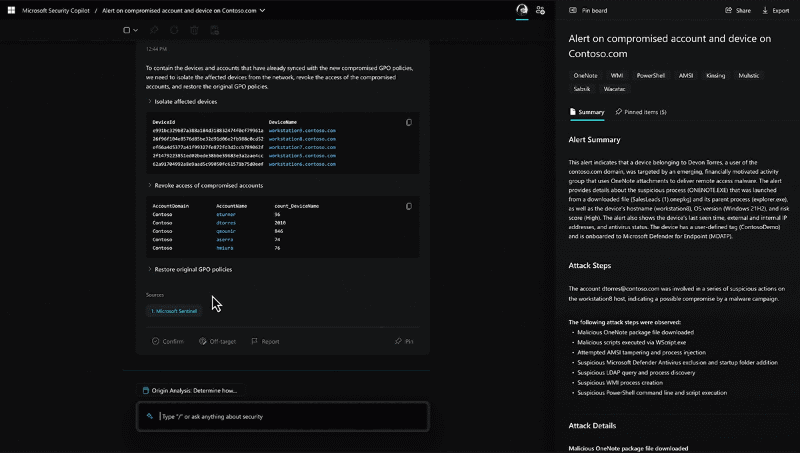Click the user profile avatar
800x453 pixels.
(522, 10)
